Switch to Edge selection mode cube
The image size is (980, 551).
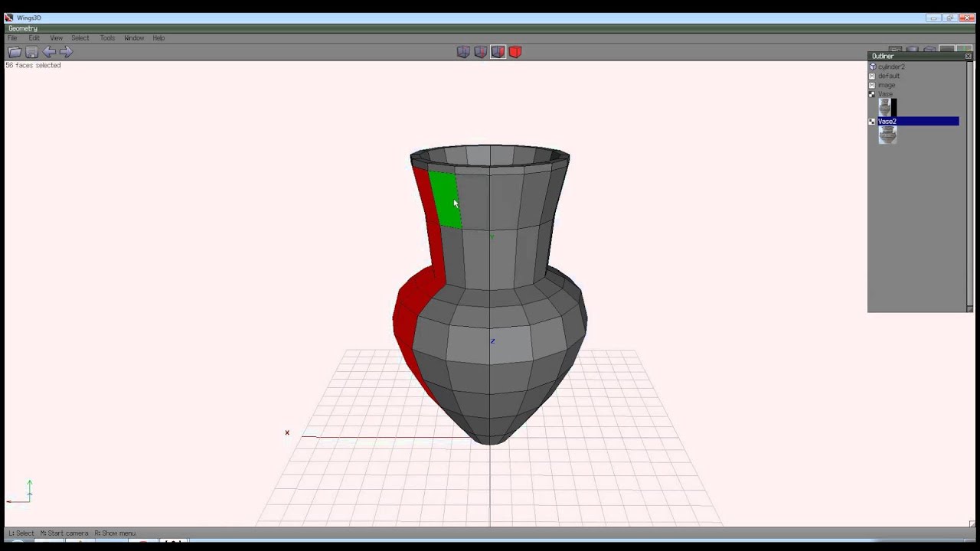coord(481,52)
